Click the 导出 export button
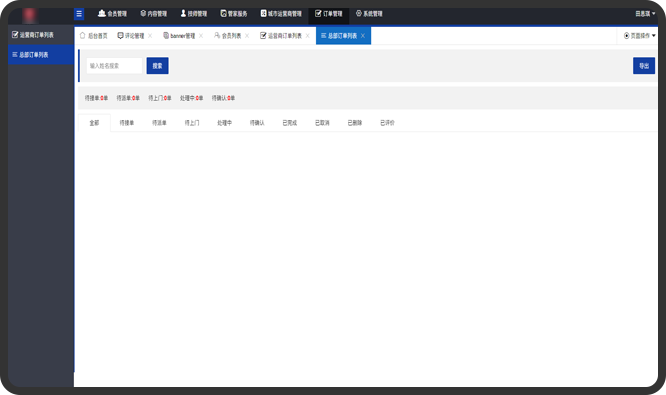The image size is (666, 395). click(x=644, y=65)
